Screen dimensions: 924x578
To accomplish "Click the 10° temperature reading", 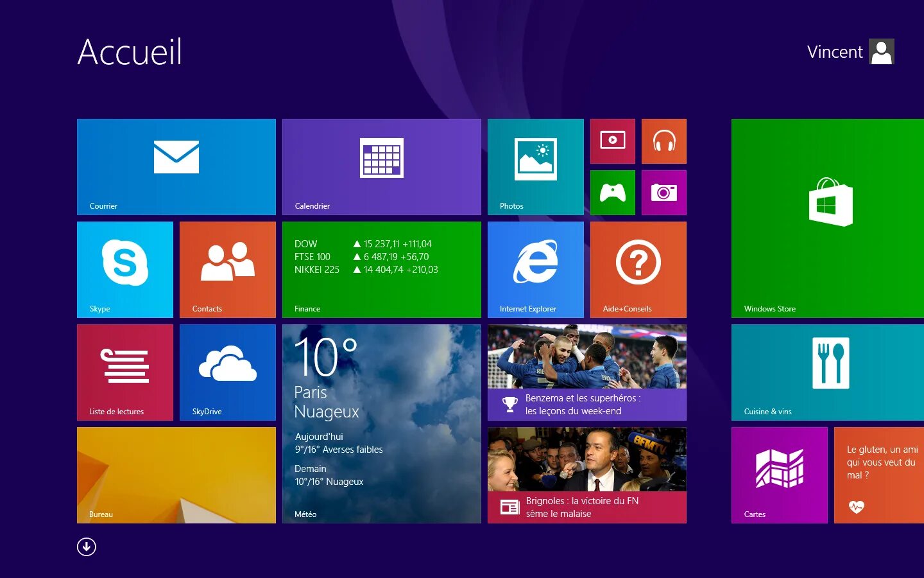I will [326, 357].
